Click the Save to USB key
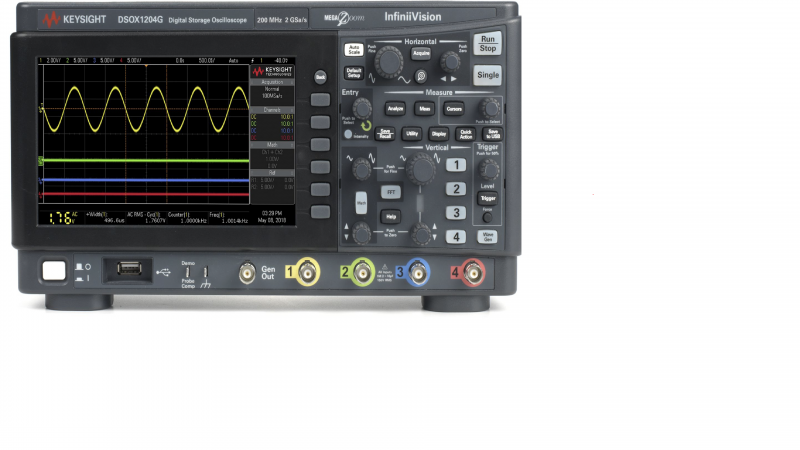The width and height of the screenshot is (800, 450). (492, 134)
